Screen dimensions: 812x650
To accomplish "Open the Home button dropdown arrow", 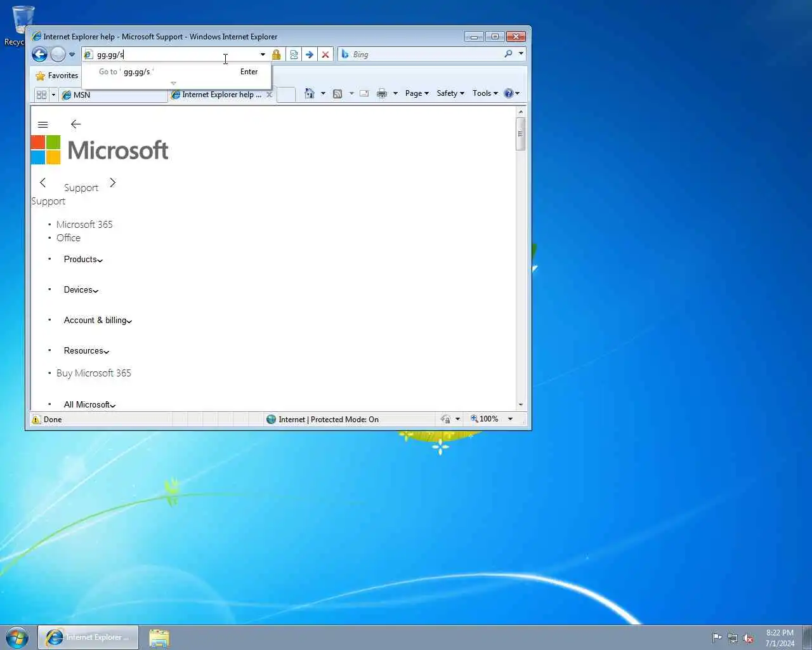I will [x=323, y=93].
